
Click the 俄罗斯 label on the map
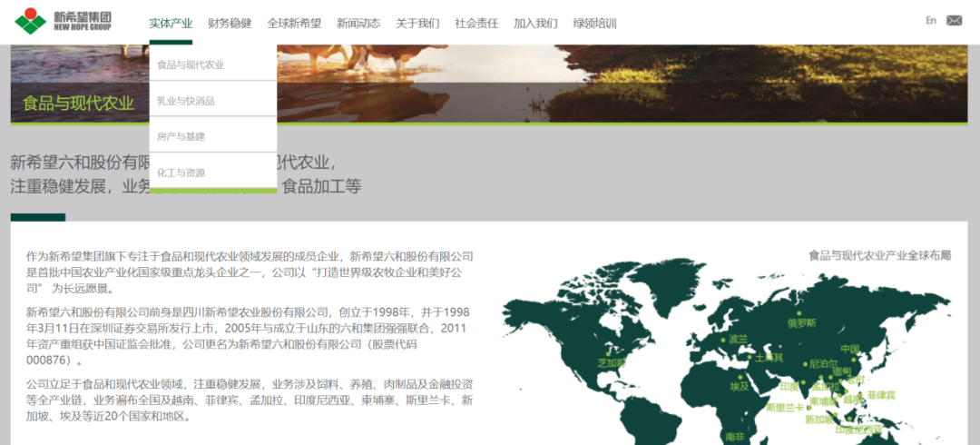tap(802, 323)
